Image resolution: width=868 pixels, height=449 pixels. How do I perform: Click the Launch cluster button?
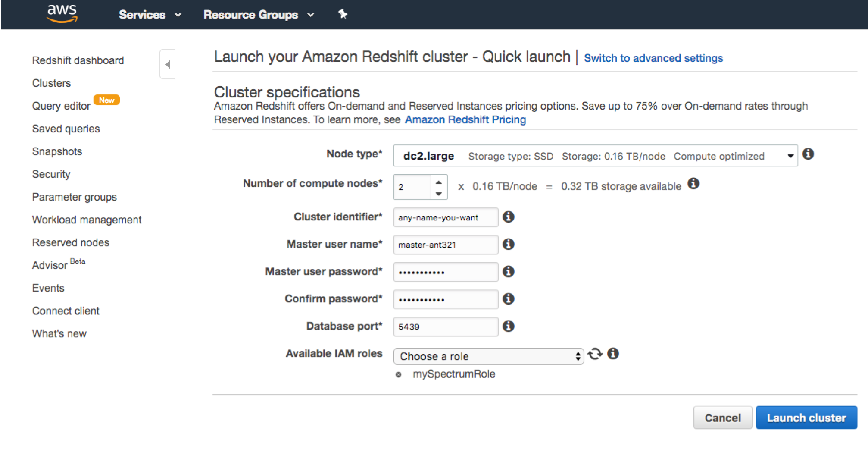[x=806, y=418]
